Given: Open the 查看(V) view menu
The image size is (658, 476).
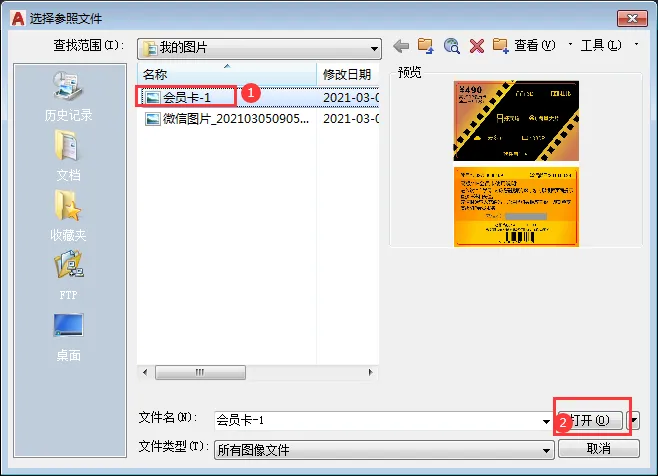Looking at the screenshot, I should (x=535, y=45).
